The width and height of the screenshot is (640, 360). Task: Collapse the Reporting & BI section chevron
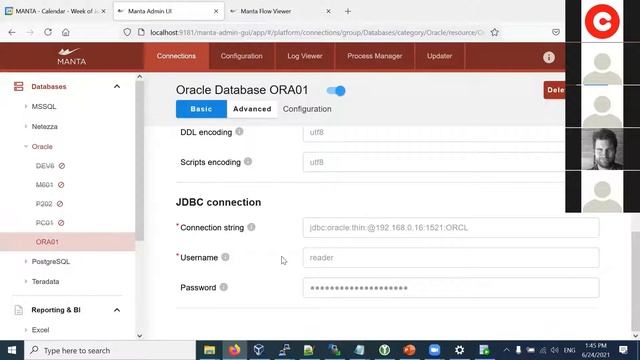[x=117, y=310]
